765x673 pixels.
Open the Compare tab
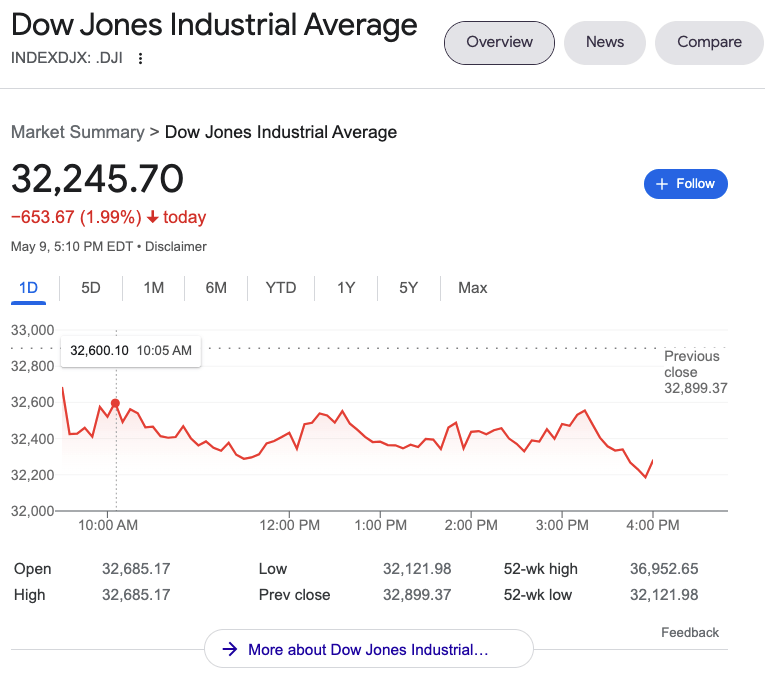[709, 42]
